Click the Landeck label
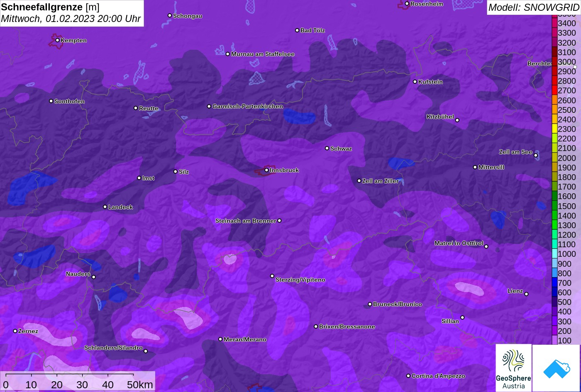The height and width of the screenshot is (392, 581). tap(120, 207)
